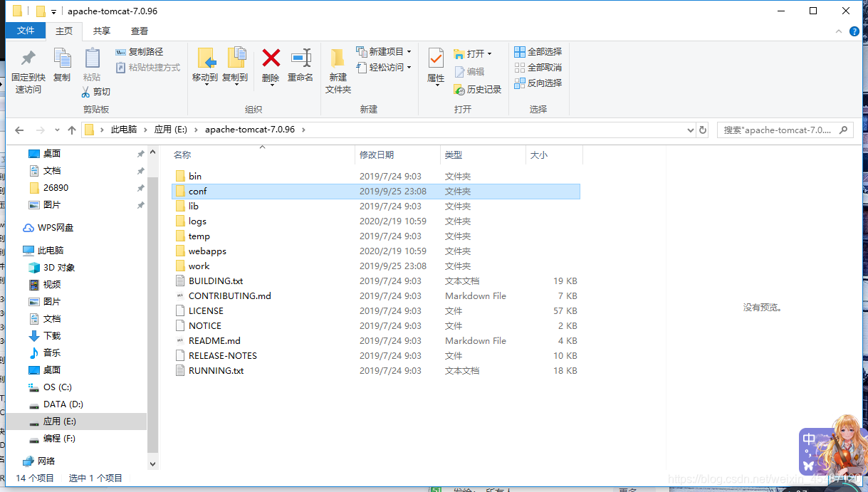Open 音乐 (Music) in navigation pane

click(52, 353)
